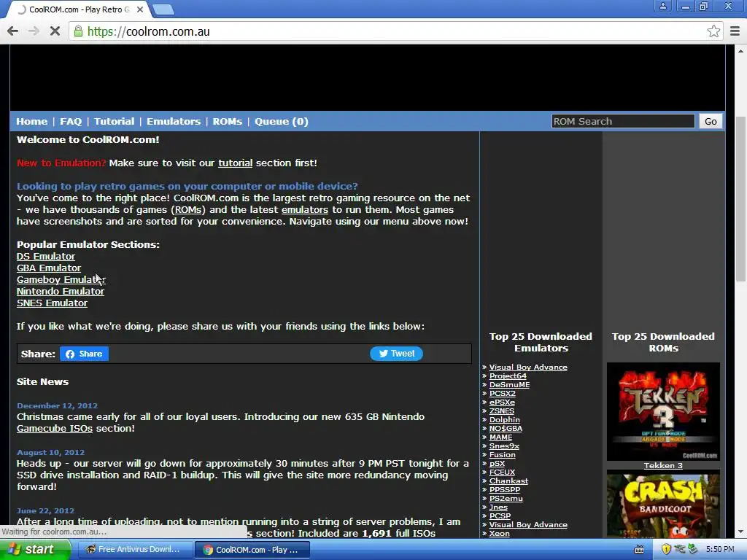The height and width of the screenshot is (560, 747).
Task: Open PS2emu emulator link
Action: pos(506,499)
